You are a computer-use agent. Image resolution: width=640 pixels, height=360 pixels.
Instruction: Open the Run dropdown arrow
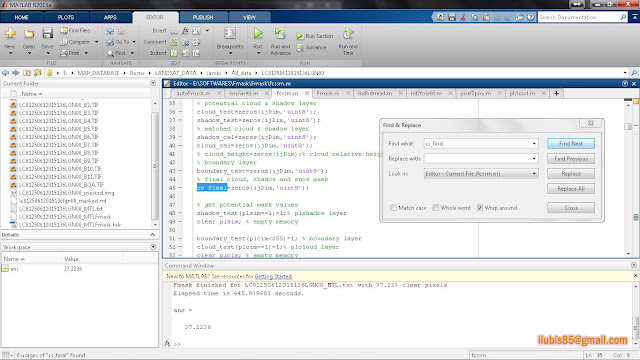258,53
